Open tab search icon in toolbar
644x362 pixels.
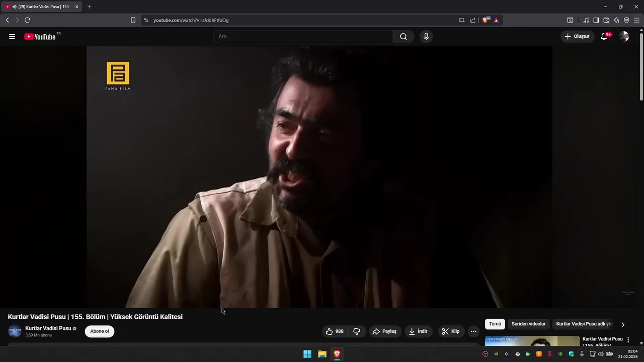[x=570, y=20]
